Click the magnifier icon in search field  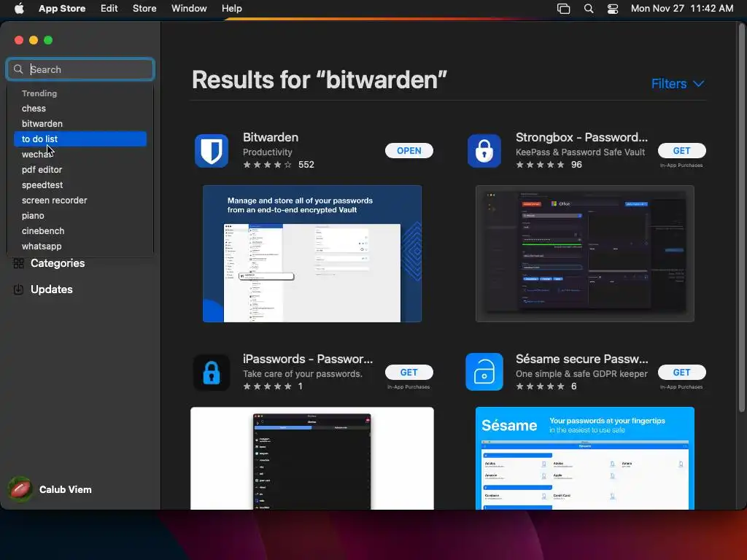pyautogui.click(x=18, y=69)
